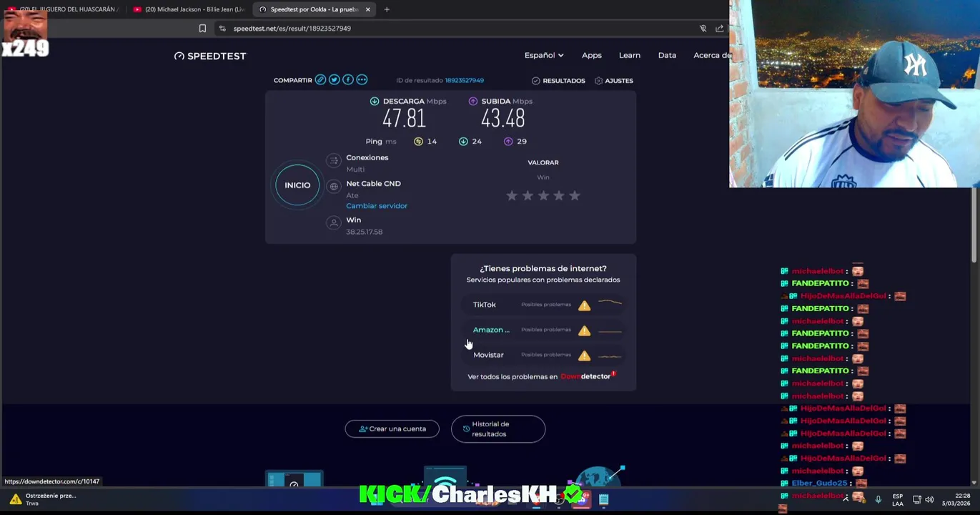Share the result on Facebook

[x=348, y=80]
